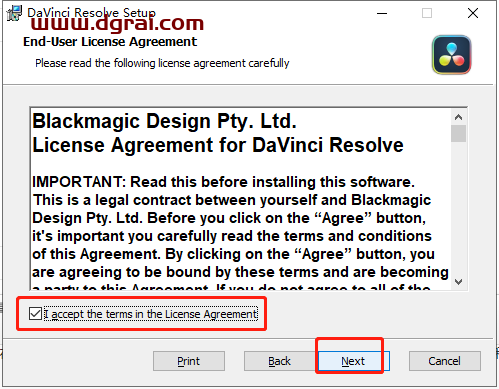
Task: Cancel the DaVinci Resolve setup
Action: (445, 361)
